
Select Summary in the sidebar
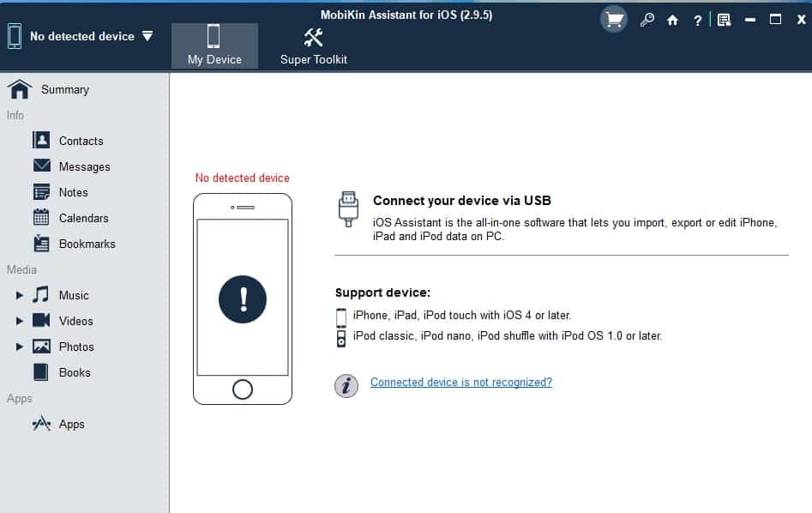64,89
